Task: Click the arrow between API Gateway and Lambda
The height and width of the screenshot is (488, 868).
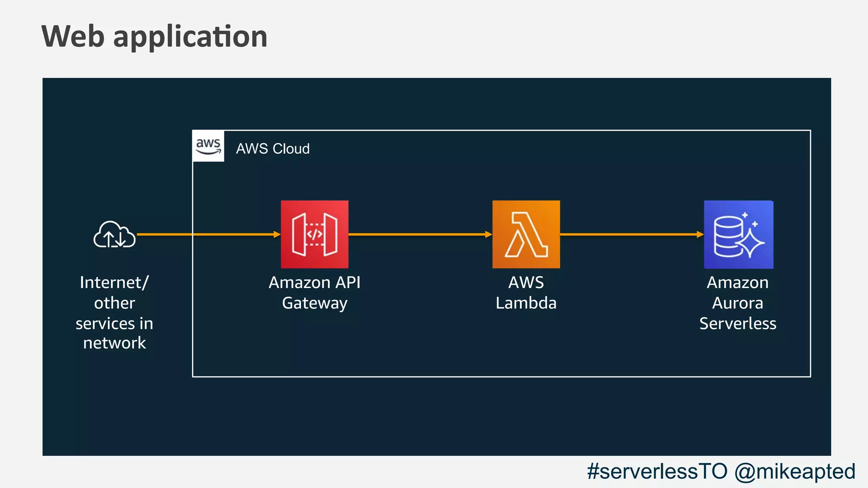Action: tap(420, 234)
